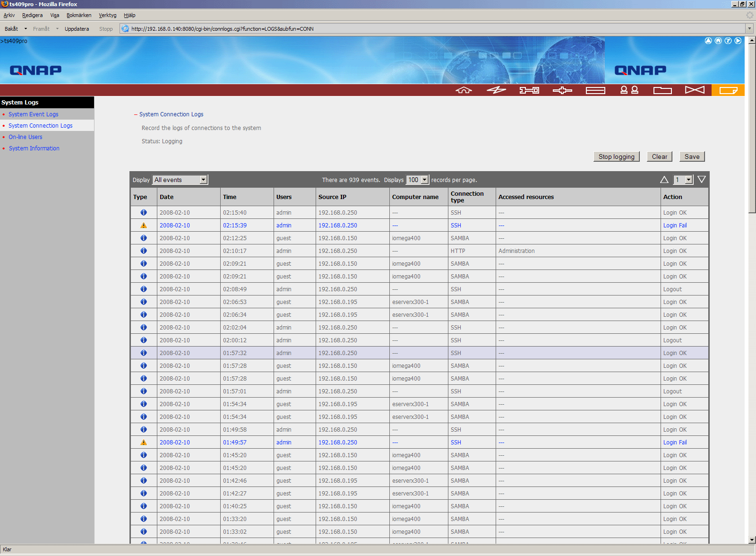Click the Stop logging button
The height and width of the screenshot is (556, 756).
click(x=617, y=156)
